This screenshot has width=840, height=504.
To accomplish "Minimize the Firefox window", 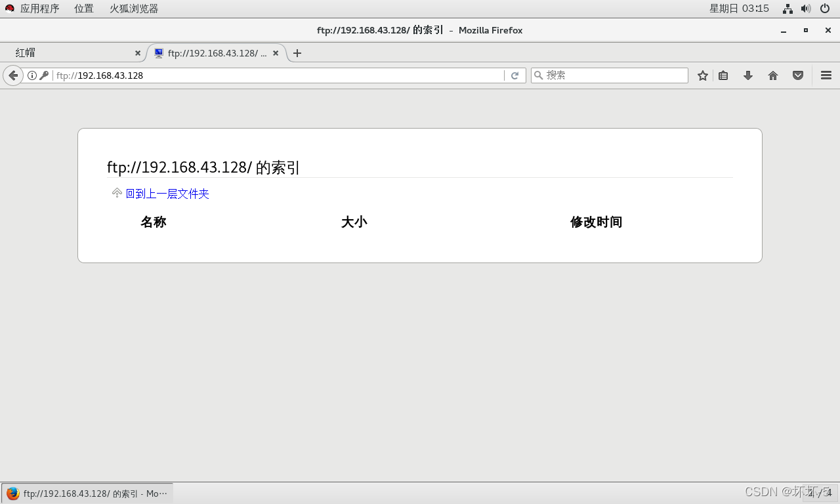I will tap(784, 30).
